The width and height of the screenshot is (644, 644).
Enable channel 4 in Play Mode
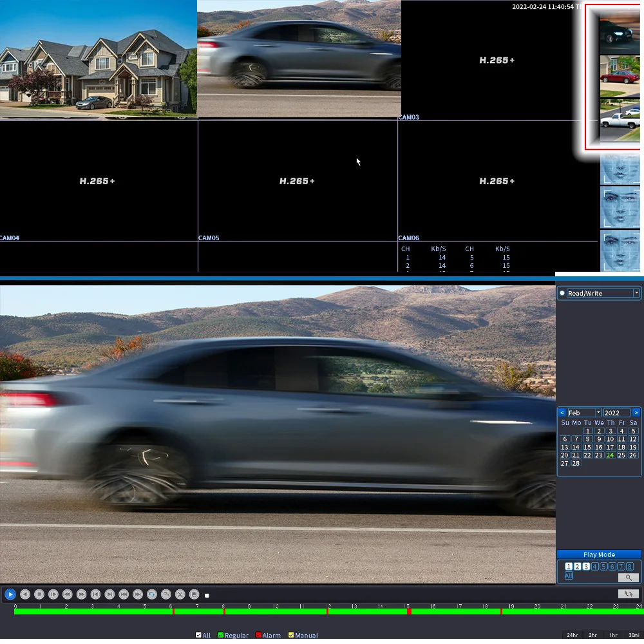594,566
